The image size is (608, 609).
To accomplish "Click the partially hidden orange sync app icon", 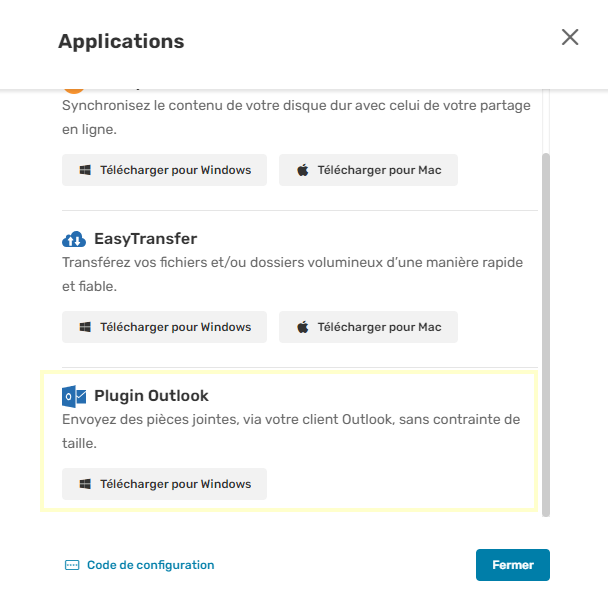I will 74,91.
